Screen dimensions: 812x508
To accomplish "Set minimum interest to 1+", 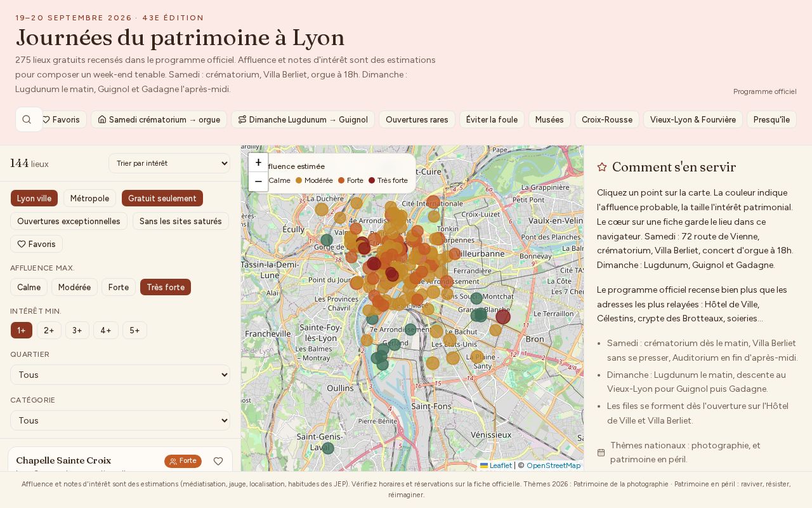I will [x=22, y=330].
